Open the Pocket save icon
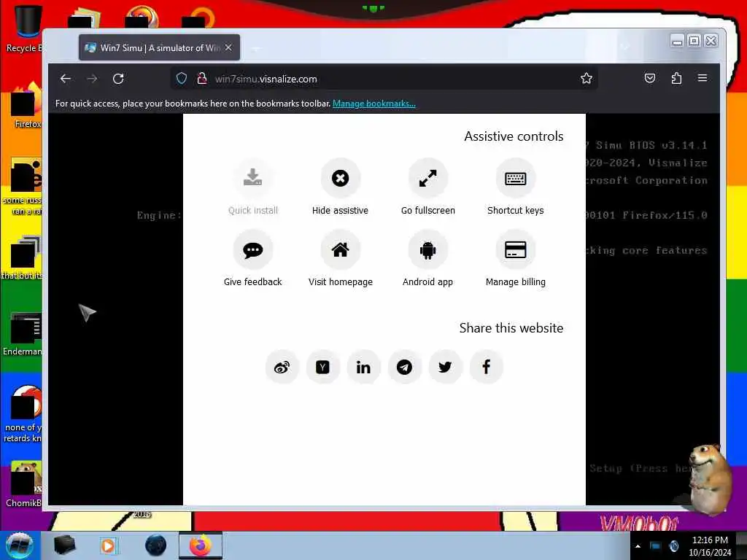This screenshot has width=747, height=560. (x=650, y=78)
